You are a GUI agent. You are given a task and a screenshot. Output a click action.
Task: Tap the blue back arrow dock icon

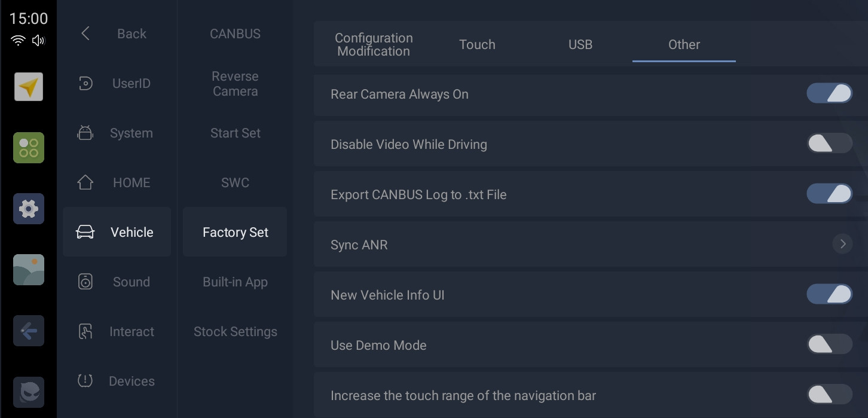click(29, 331)
